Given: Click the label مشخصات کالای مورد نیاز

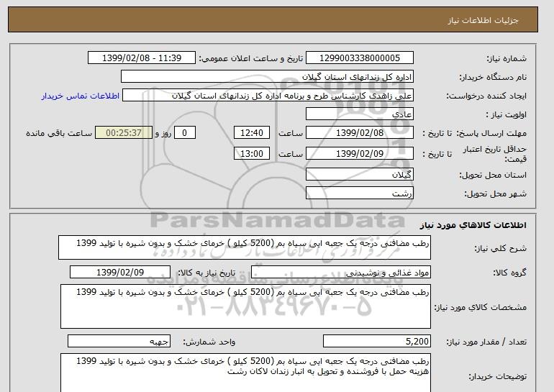Looking at the screenshot, I should pyautogui.click(x=480, y=307).
